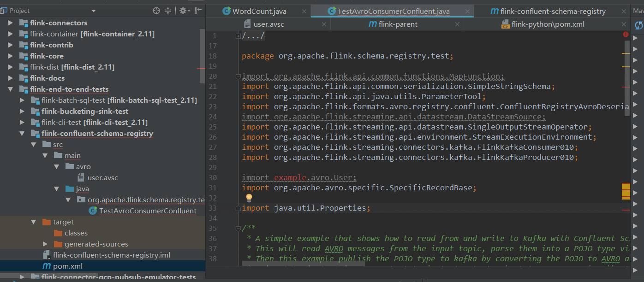
Task: Hide the Project tool window
Action: coord(198,11)
